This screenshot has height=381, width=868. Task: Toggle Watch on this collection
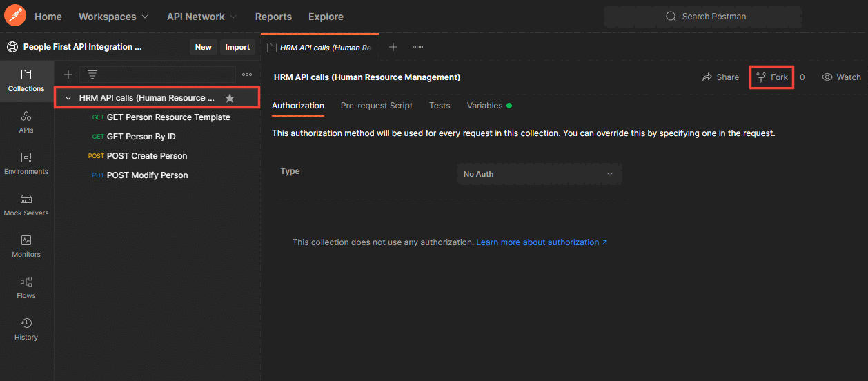click(x=841, y=77)
